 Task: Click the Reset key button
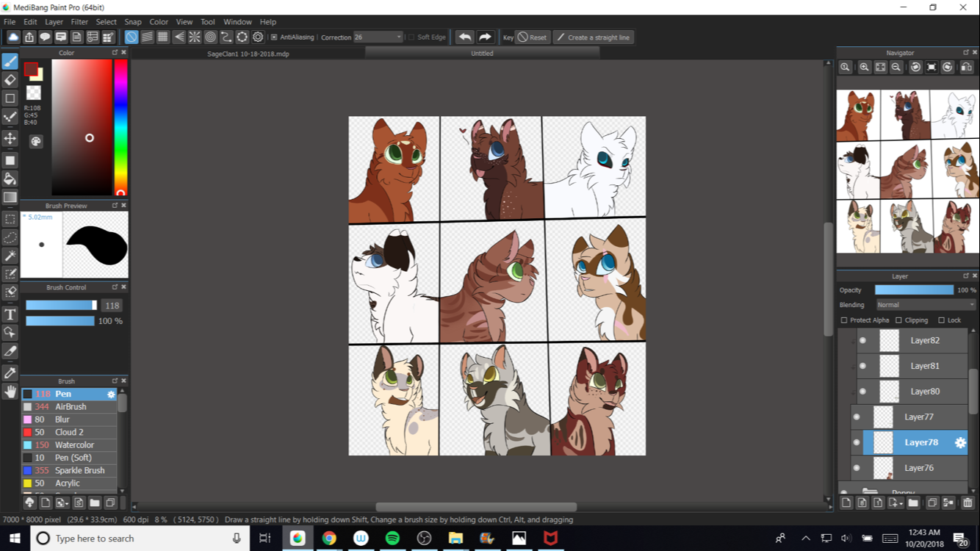coord(532,37)
